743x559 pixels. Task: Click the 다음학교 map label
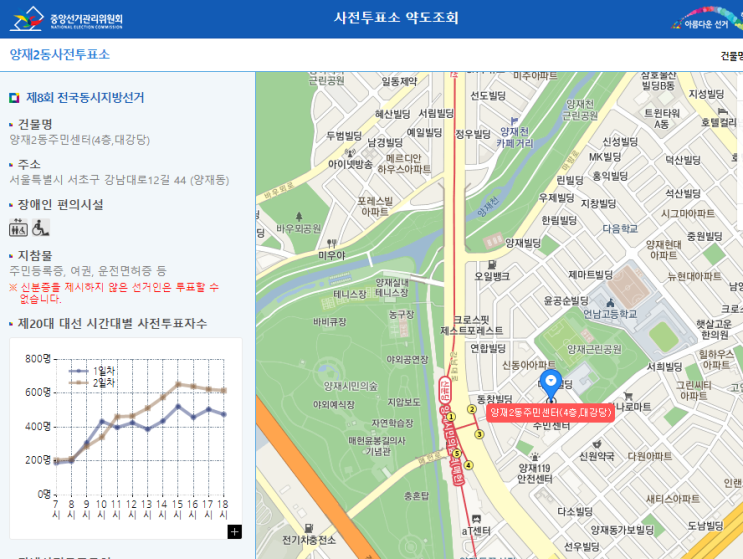620,229
